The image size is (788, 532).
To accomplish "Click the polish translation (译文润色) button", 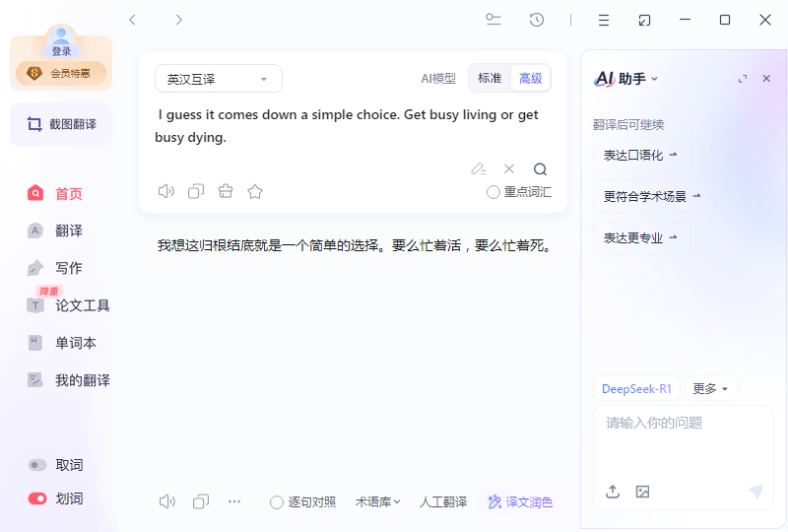I will [520, 501].
